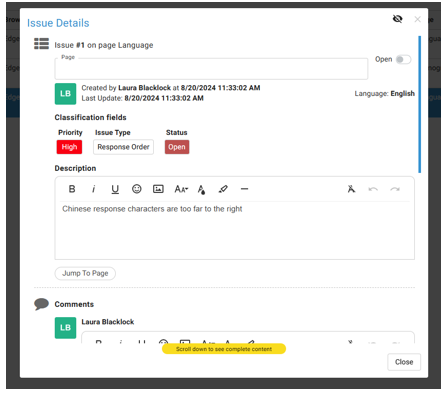Toggle the Open switch
448x393 pixels.
point(403,60)
